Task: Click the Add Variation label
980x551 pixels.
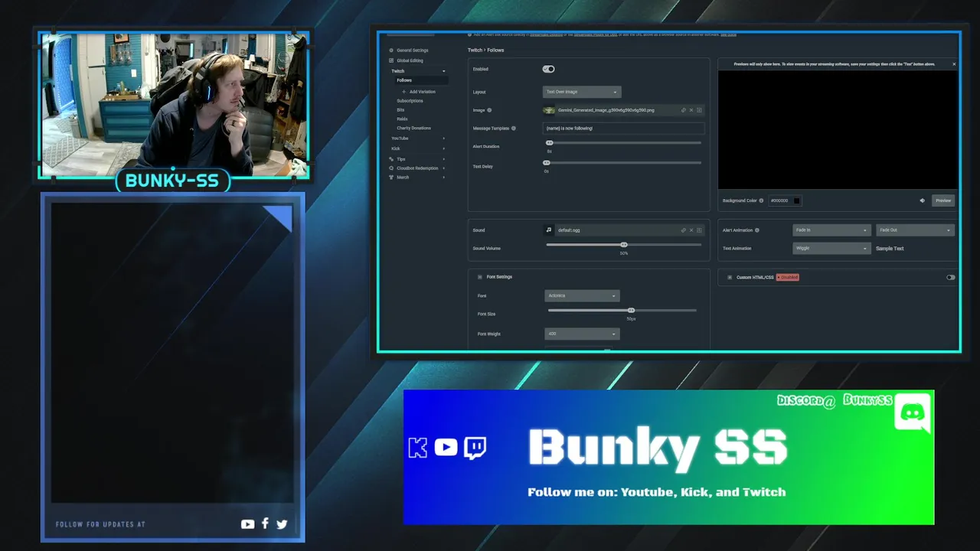Action: (423, 92)
